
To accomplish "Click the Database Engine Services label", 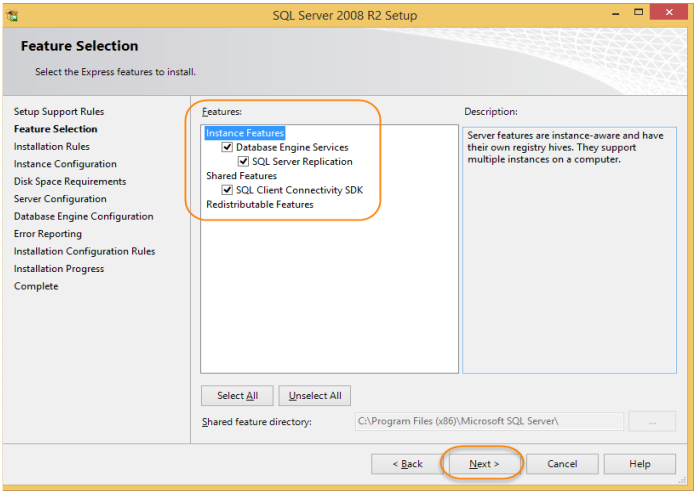I will pyautogui.click(x=292, y=147).
